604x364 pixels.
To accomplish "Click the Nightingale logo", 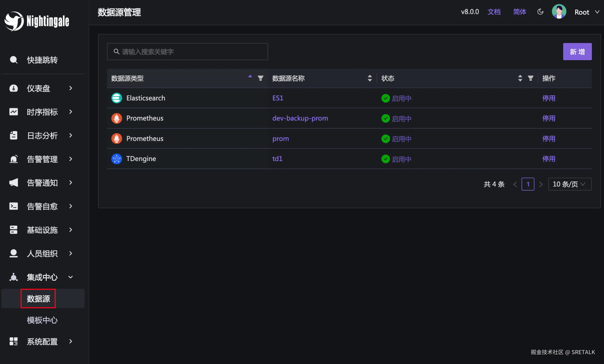I will tap(37, 21).
